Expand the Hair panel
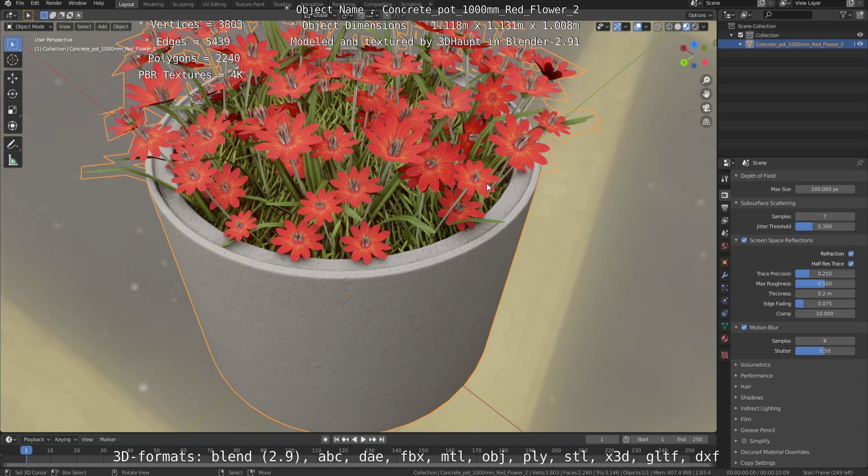This screenshot has width=868, height=476. (745, 386)
